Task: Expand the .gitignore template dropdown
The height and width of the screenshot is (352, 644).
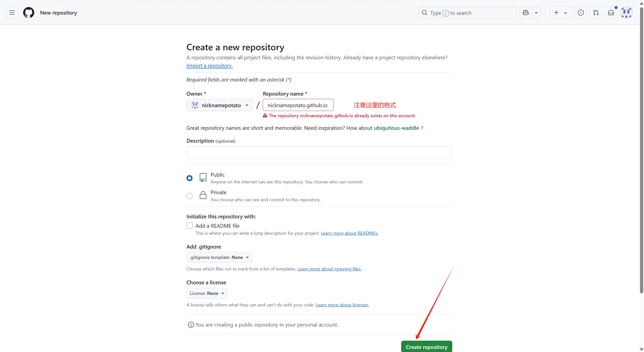Action: click(x=219, y=257)
